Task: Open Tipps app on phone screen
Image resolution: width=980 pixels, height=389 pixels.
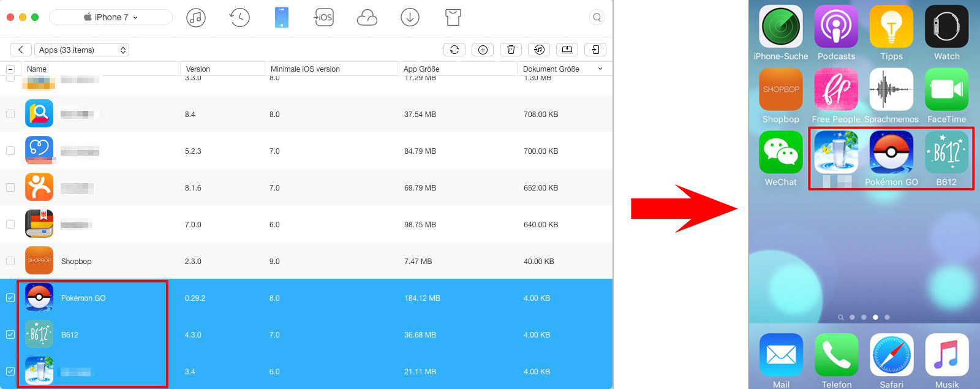Action: [891, 26]
